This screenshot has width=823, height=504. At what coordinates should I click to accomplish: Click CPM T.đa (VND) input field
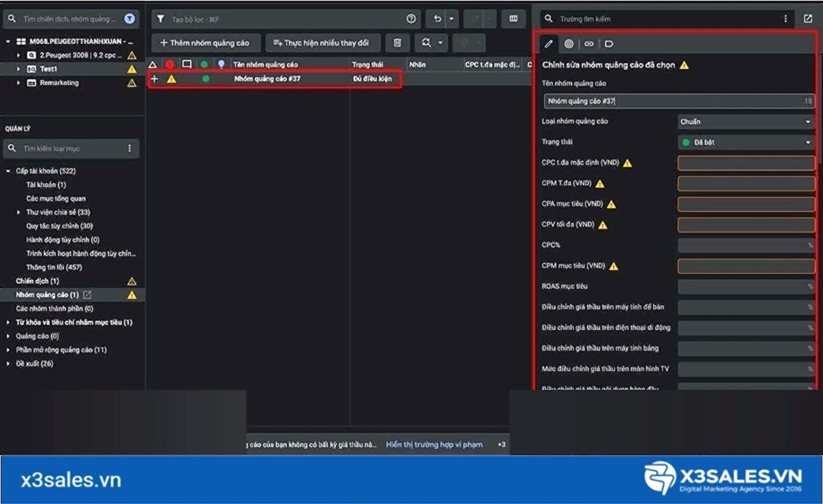(x=746, y=184)
